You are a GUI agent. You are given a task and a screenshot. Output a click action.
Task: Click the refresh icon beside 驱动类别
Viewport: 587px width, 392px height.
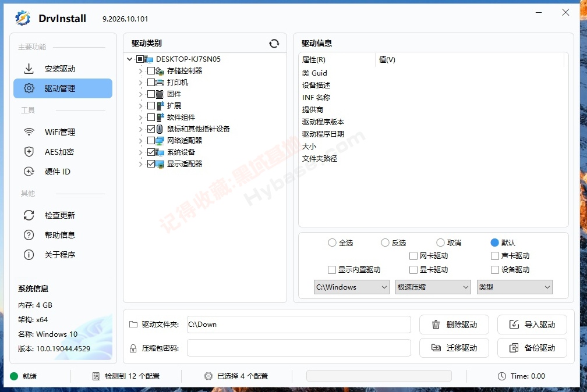pyautogui.click(x=274, y=44)
